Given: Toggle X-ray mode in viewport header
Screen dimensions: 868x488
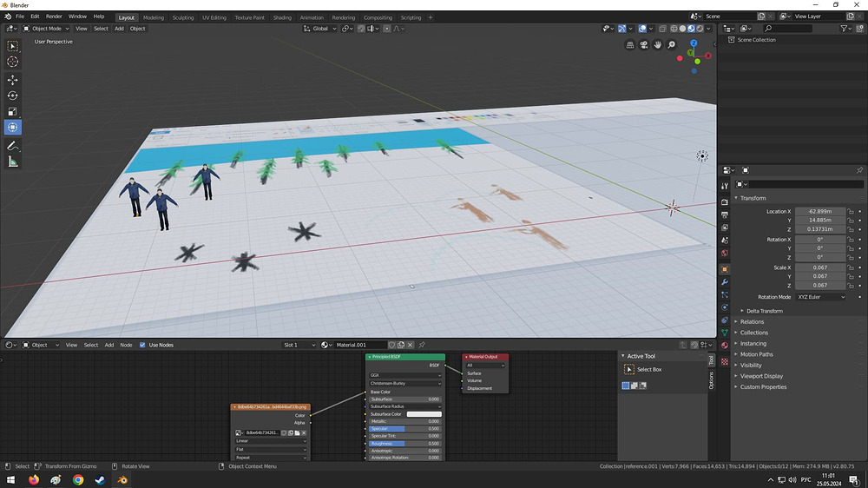Looking at the screenshot, I should pos(663,29).
